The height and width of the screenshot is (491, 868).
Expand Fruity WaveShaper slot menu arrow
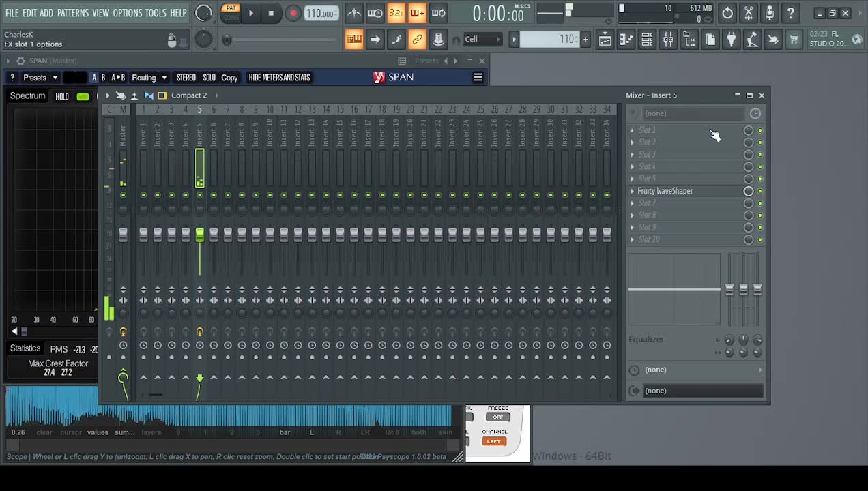coord(632,192)
